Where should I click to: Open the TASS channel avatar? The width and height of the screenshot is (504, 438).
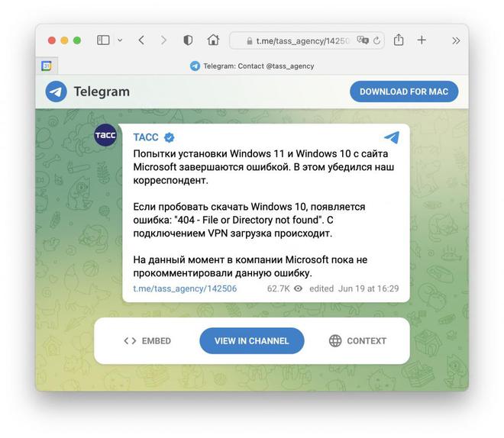pos(105,135)
